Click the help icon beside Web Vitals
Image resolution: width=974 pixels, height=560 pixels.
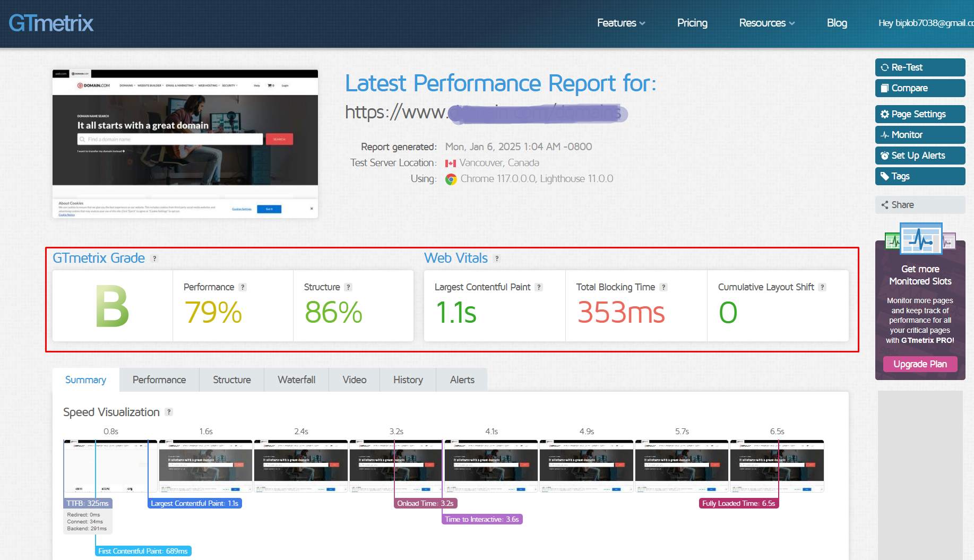497,259
